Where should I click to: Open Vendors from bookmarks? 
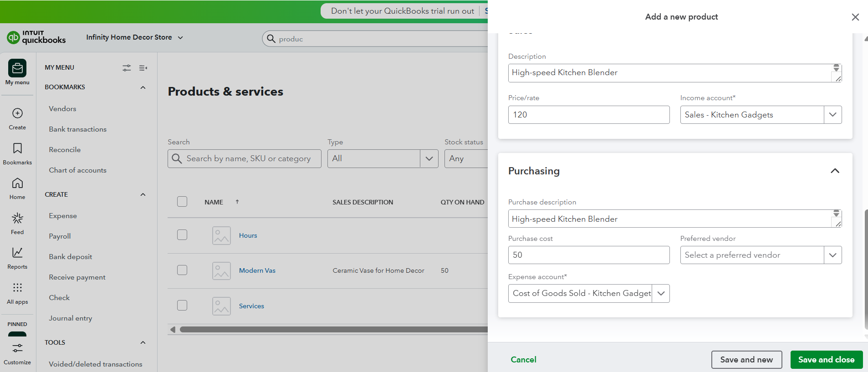(x=62, y=109)
